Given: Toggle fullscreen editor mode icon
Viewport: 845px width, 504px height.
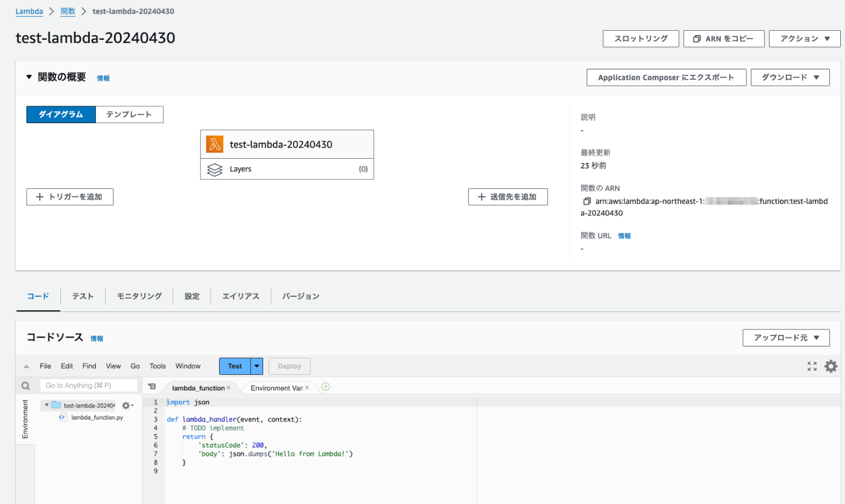Looking at the screenshot, I should [x=812, y=366].
